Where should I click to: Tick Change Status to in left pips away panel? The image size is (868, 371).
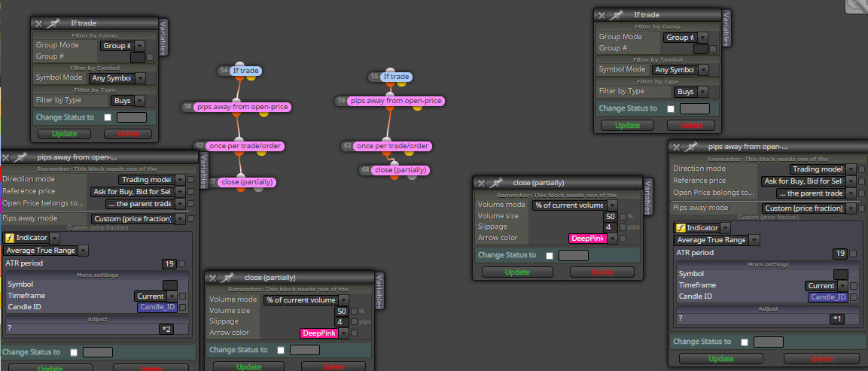(74, 352)
